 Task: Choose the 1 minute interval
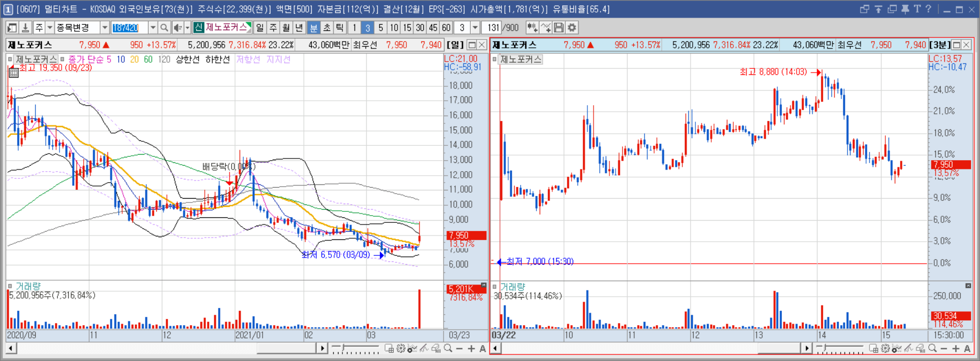click(355, 28)
